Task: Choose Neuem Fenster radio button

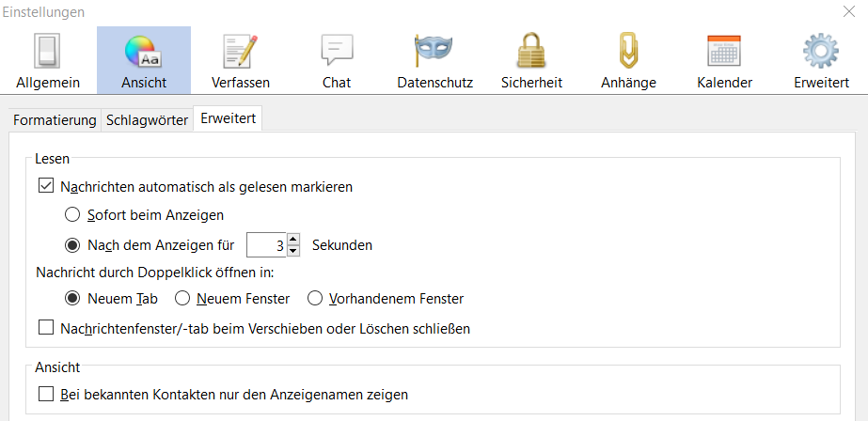Action: pos(181,299)
